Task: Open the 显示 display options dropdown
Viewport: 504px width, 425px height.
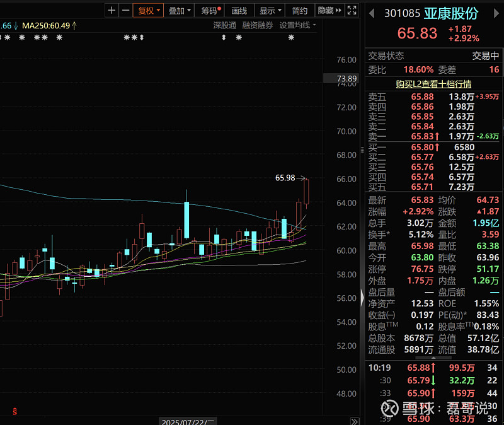Action: 270,11
